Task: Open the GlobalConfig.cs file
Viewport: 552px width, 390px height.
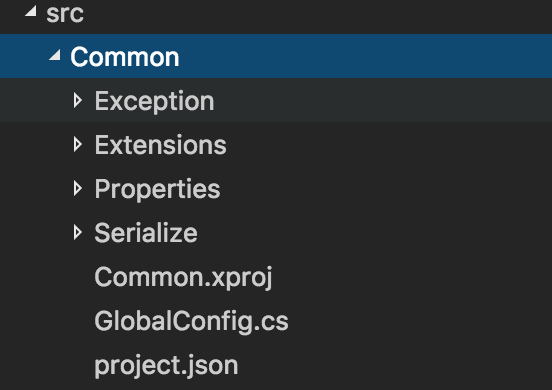Action: [x=192, y=322]
